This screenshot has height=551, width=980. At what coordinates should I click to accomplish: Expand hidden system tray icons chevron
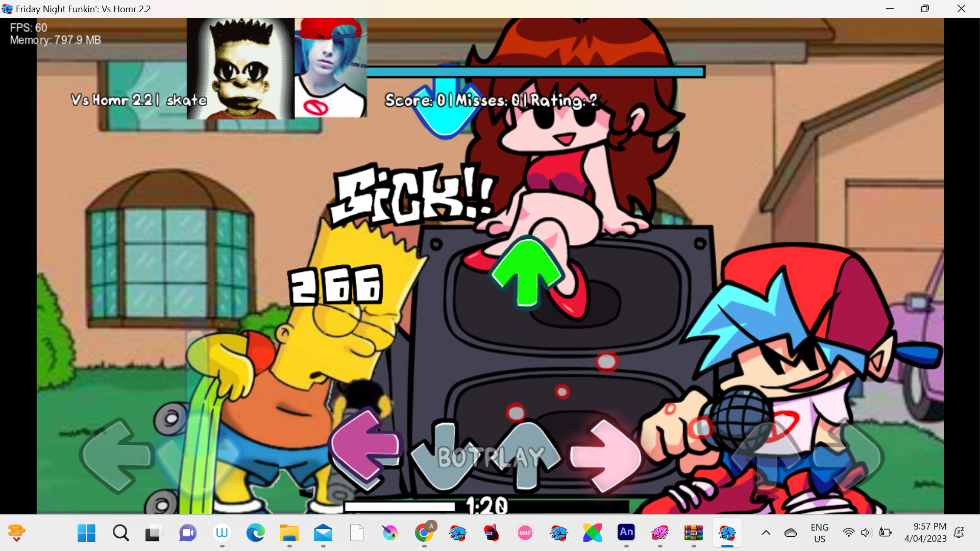click(x=766, y=533)
